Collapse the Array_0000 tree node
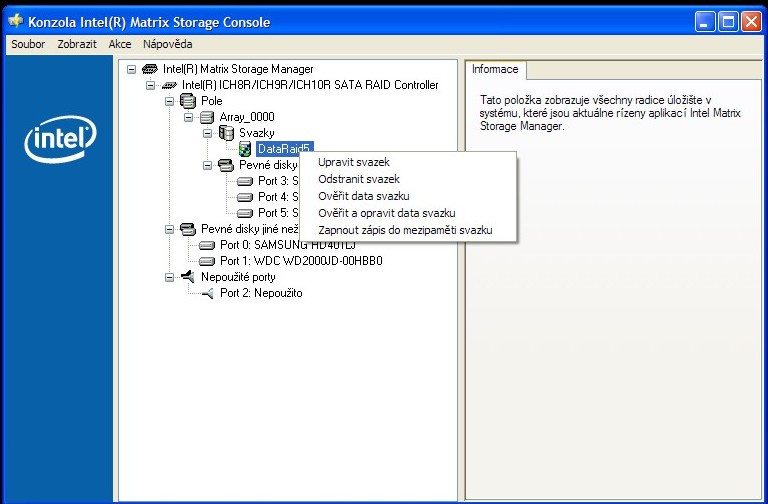768x504 pixels. (x=189, y=117)
